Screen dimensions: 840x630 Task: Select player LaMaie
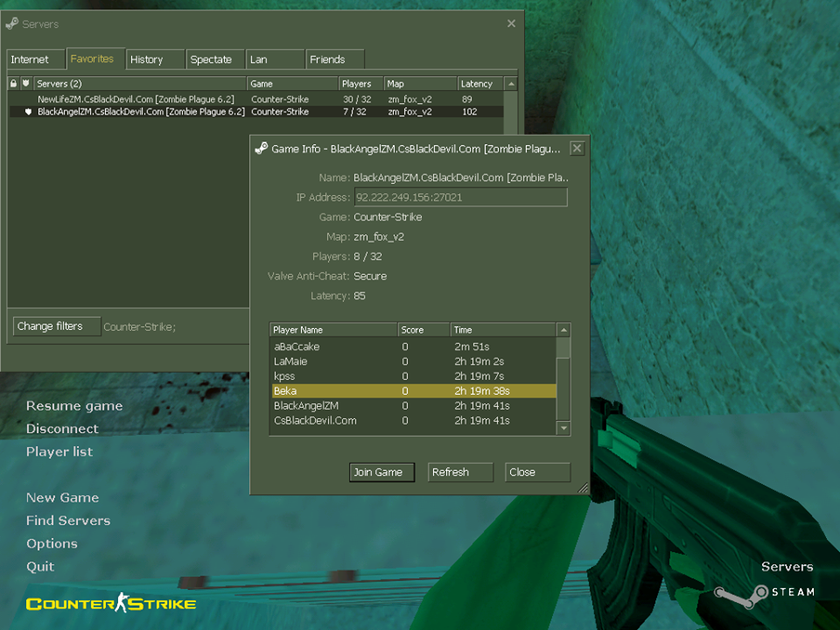click(414, 361)
